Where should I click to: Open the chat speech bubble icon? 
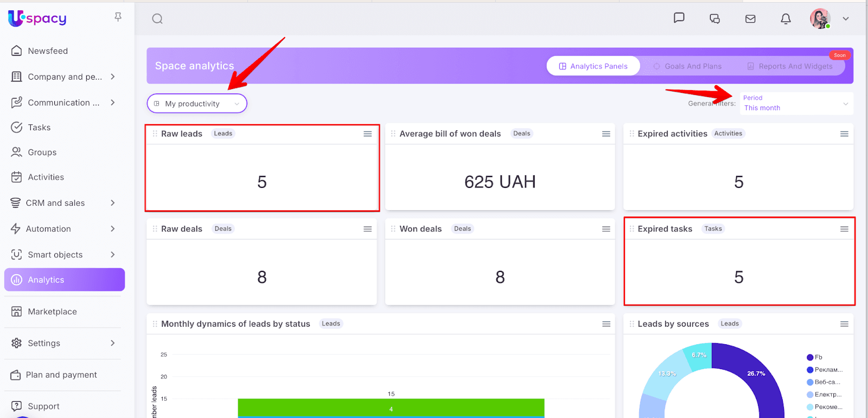click(x=679, y=18)
